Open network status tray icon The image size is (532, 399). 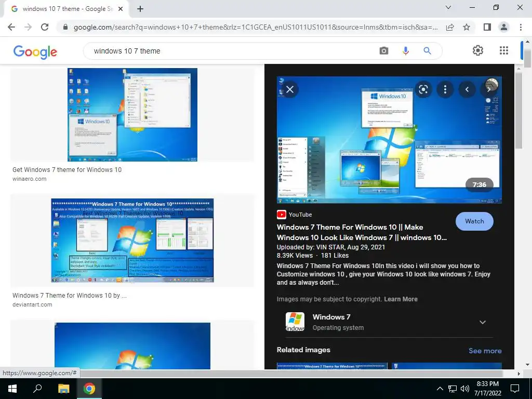453,389
